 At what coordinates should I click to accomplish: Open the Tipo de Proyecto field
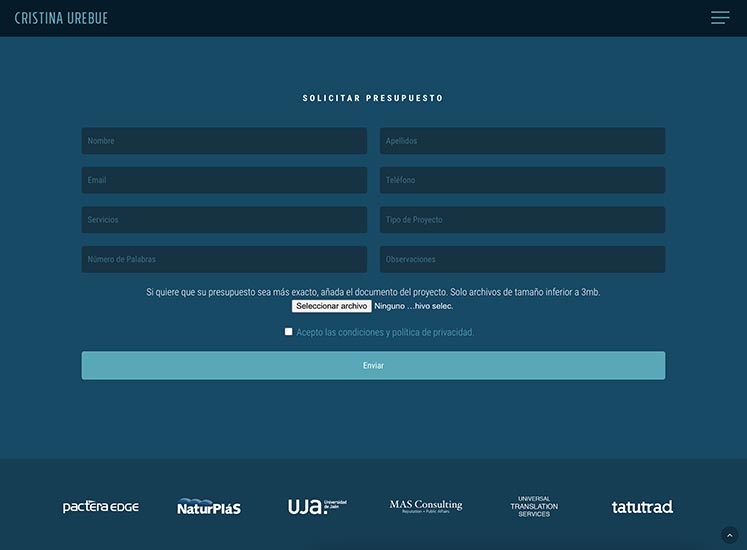(522, 220)
